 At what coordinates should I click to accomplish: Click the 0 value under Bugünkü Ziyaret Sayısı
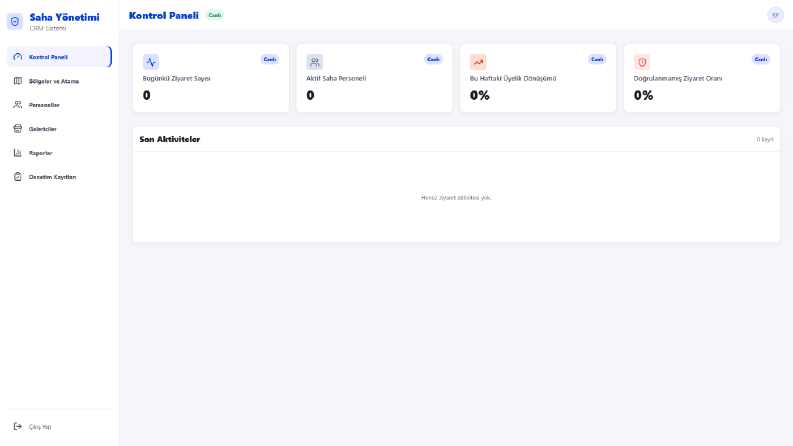(147, 95)
